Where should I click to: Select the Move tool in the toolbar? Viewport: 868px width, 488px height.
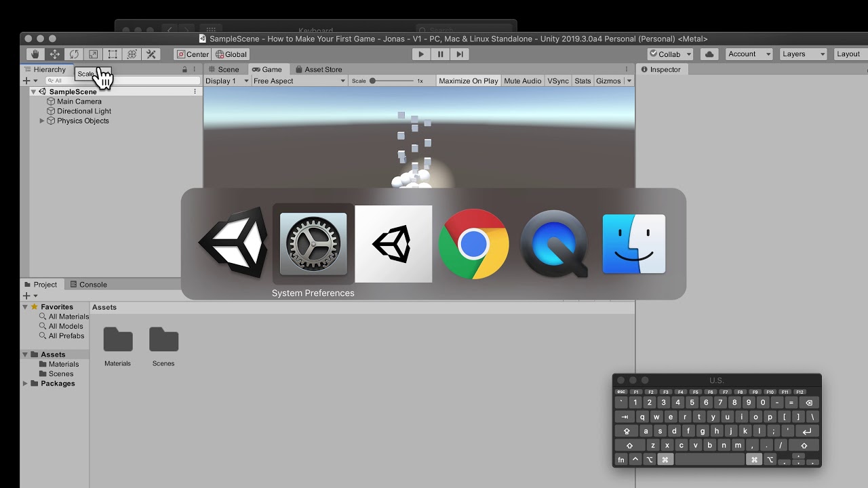(x=55, y=54)
